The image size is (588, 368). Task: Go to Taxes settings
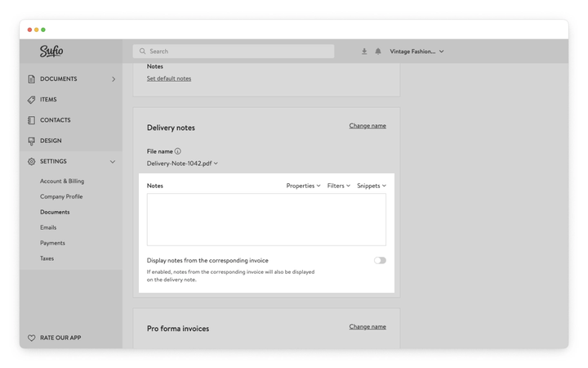coord(47,258)
